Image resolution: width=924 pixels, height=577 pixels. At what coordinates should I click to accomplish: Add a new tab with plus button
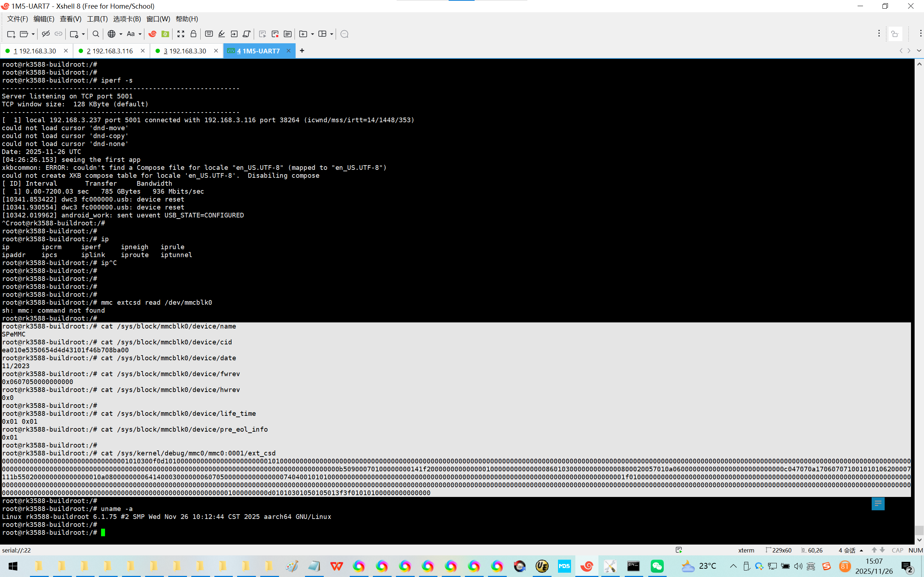pos(302,51)
